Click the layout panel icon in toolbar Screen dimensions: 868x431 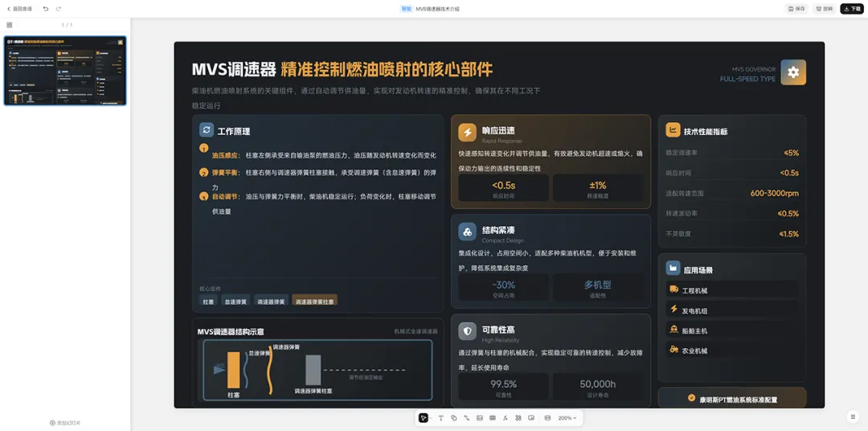(x=547, y=417)
